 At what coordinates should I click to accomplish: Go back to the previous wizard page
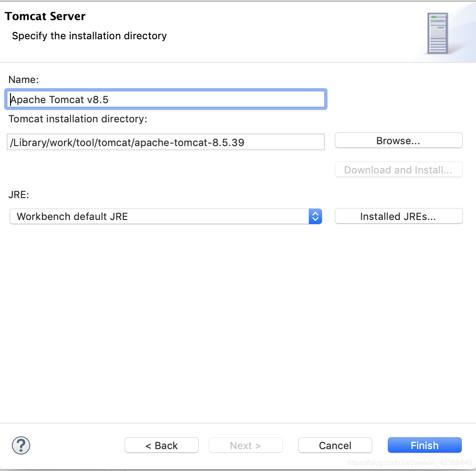pyautogui.click(x=161, y=445)
